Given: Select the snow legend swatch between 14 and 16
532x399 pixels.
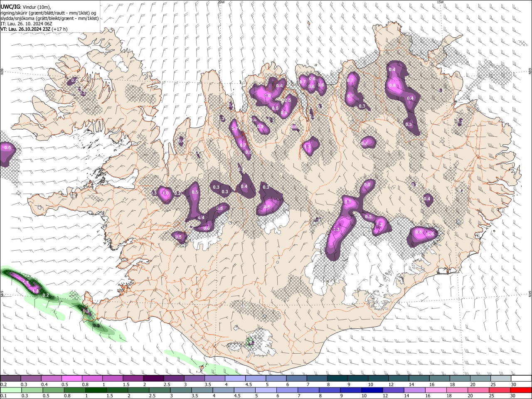Looking at the screenshot, I should [419, 379].
